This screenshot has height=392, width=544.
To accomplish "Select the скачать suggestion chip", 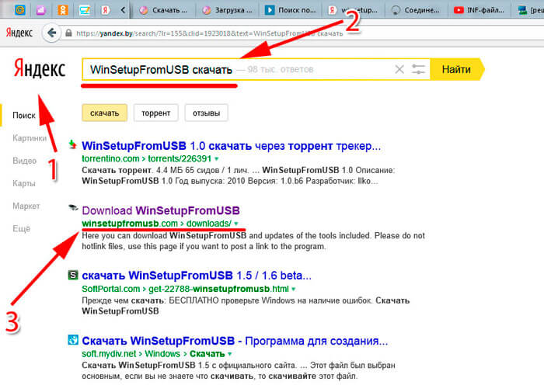I will (104, 113).
